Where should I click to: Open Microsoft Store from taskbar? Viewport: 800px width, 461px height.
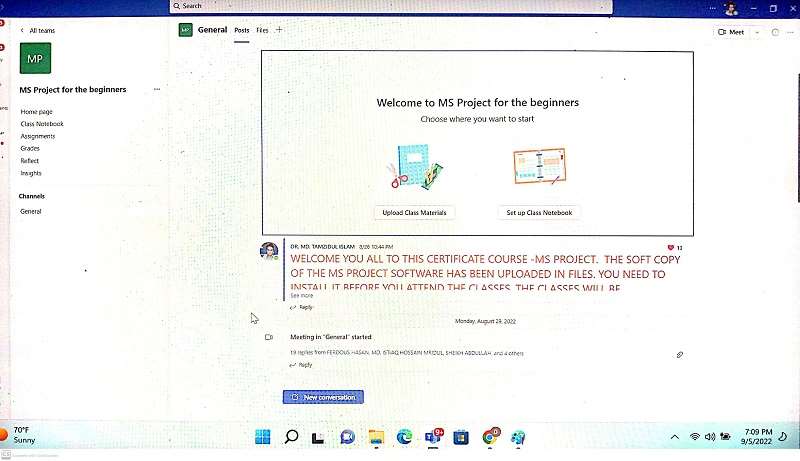(x=461, y=438)
